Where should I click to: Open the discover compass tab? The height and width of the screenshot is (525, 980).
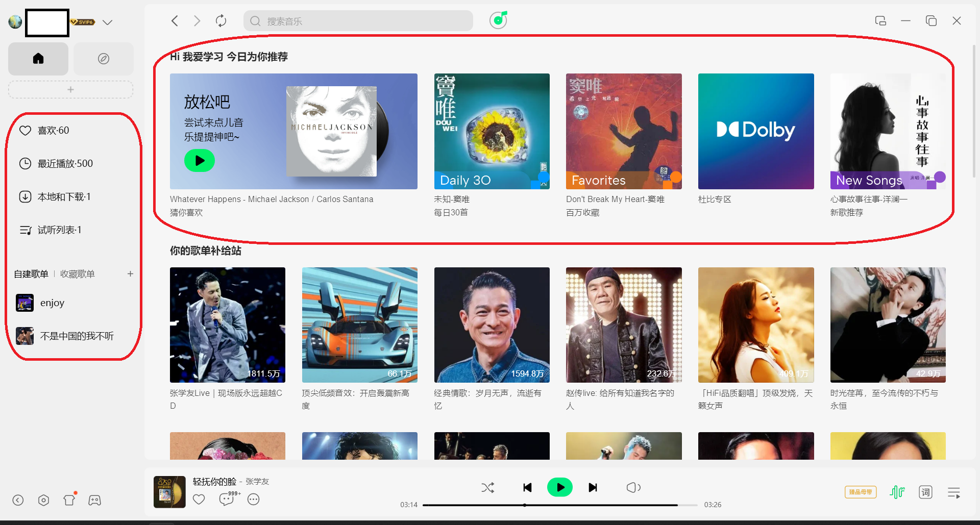[x=104, y=59]
